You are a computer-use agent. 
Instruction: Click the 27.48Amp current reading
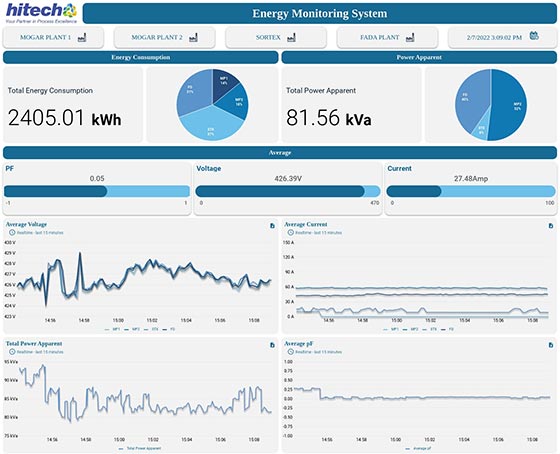(471, 179)
